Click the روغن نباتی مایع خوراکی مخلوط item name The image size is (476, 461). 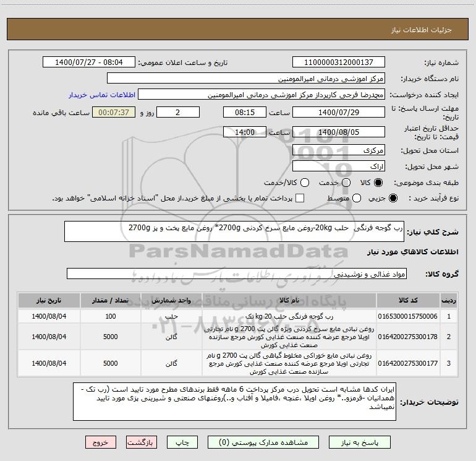click(289, 363)
